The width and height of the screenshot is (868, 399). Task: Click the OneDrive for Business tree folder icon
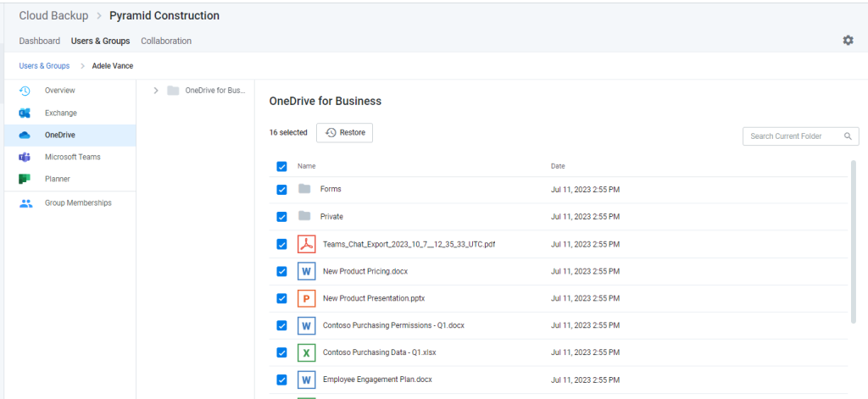click(173, 90)
